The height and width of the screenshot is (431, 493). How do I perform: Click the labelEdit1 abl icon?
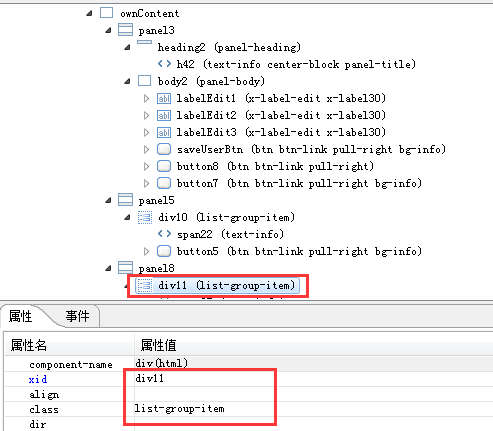[x=164, y=98]
